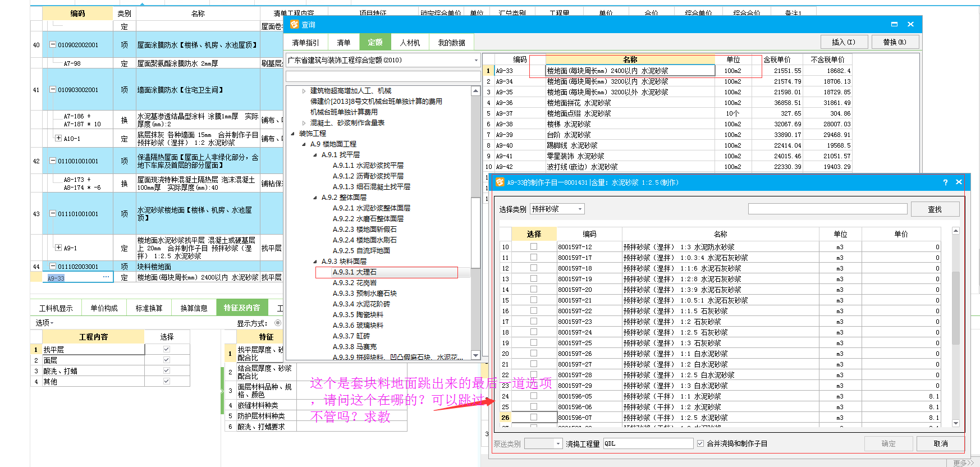The width and height of the screenshot is (980, 467).
Task: Collapse the A.9 楼地面工程 tree node
Action: point(304,144)
